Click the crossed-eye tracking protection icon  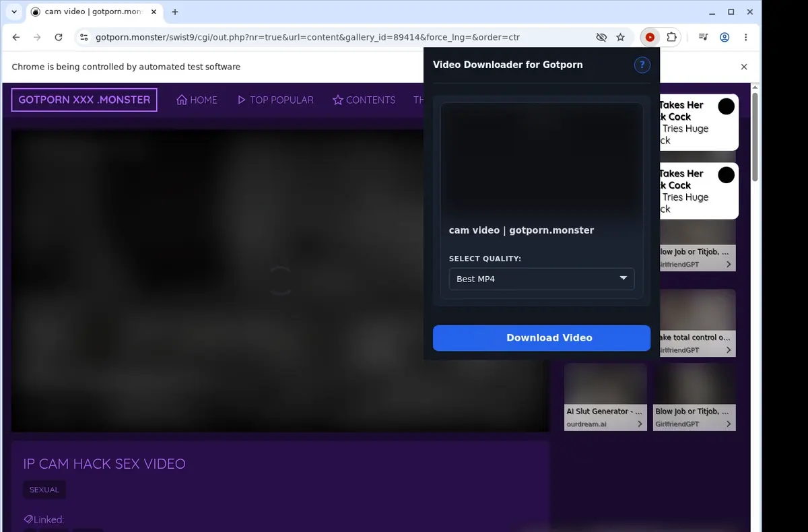601,38
